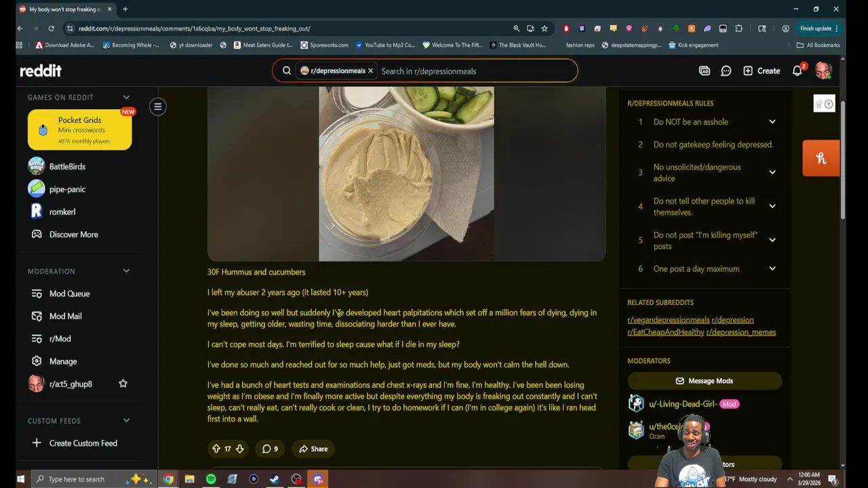Open Manage in Moderation

[63, 361]
